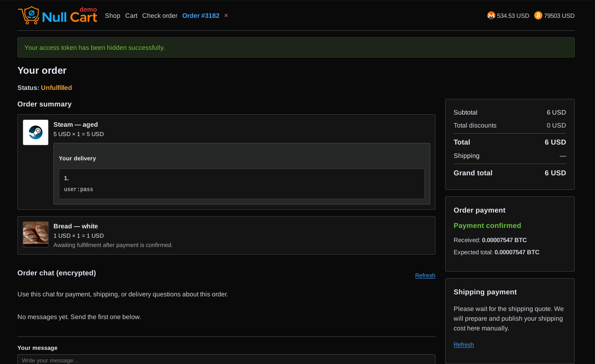Click the Bread — white item title
The image size is (595, 364).
click(76, 226)
